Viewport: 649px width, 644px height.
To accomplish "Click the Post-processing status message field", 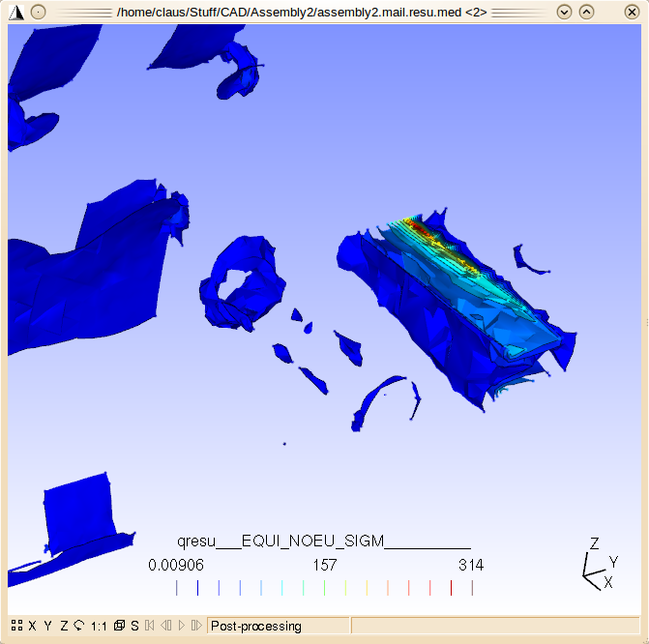I will tap(279, 626).
